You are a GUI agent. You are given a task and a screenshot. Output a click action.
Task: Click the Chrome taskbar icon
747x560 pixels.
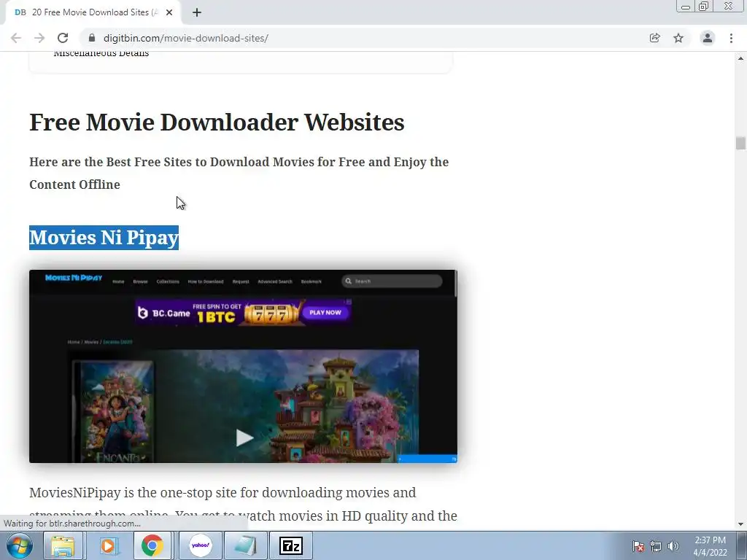[152, 545]
